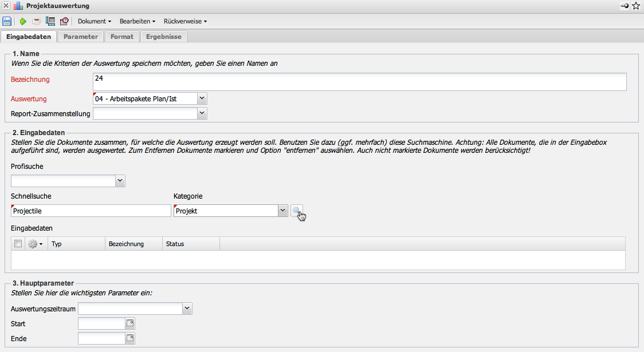Open the Report-Zusammenstellung dropdown

(x=201, y=113)
